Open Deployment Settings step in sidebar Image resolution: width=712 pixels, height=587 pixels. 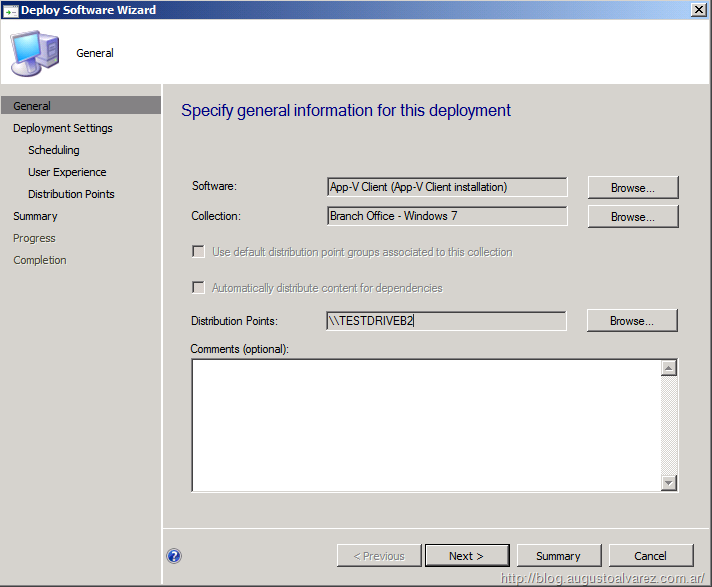pos(62,128)
